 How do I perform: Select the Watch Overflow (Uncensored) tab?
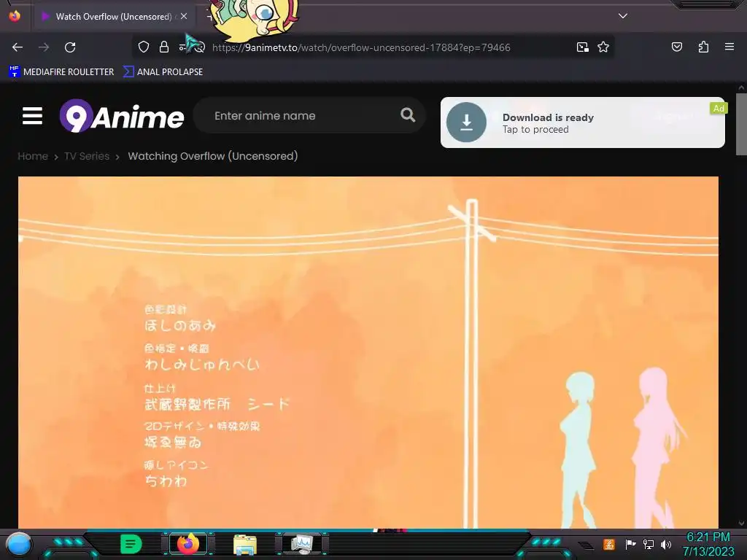(x=113, y=17)
